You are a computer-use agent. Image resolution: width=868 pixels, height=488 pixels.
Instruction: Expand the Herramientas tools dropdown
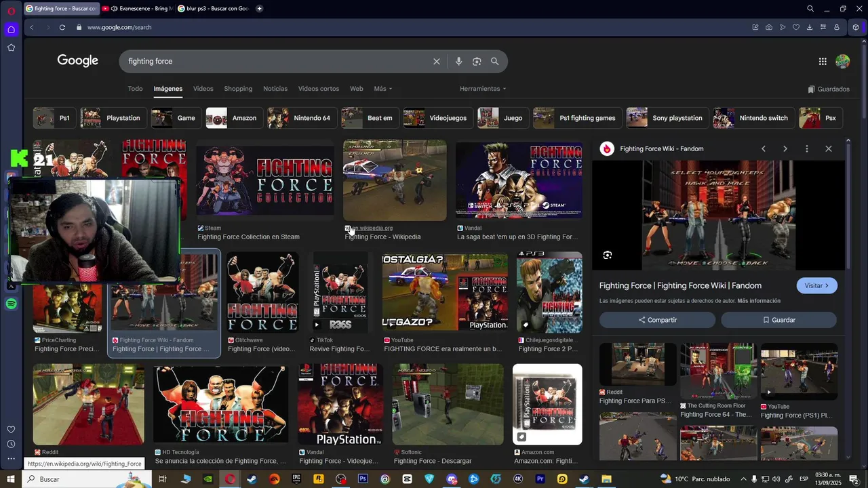coord(483,89)
